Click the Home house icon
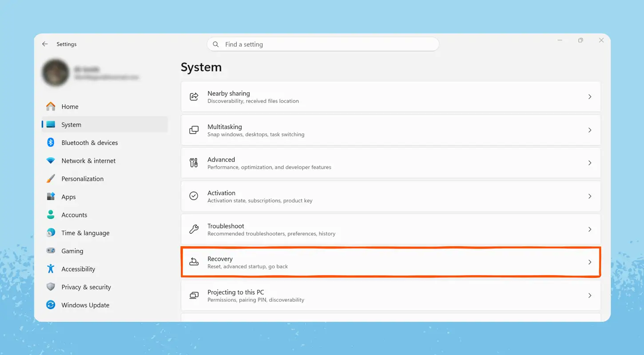The image size is (644, 355). [x=51, y=106]
